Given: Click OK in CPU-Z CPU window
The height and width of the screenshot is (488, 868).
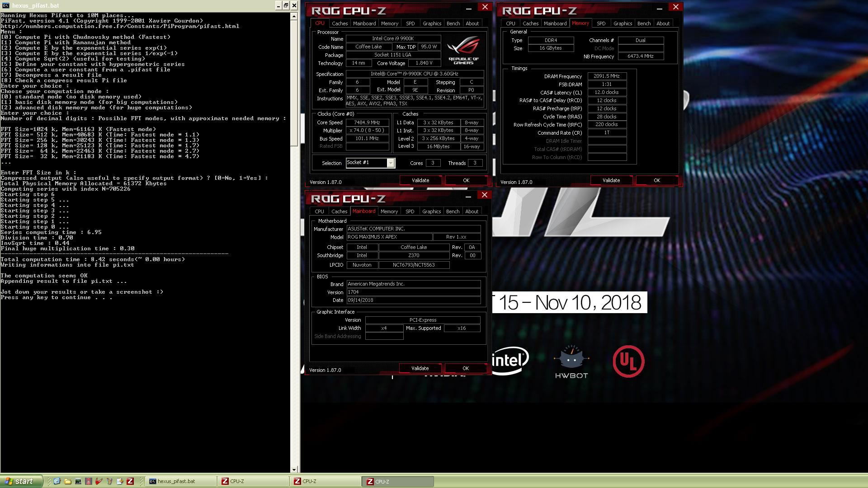Looking at the screenshot, I should click(x=466, y=180).
